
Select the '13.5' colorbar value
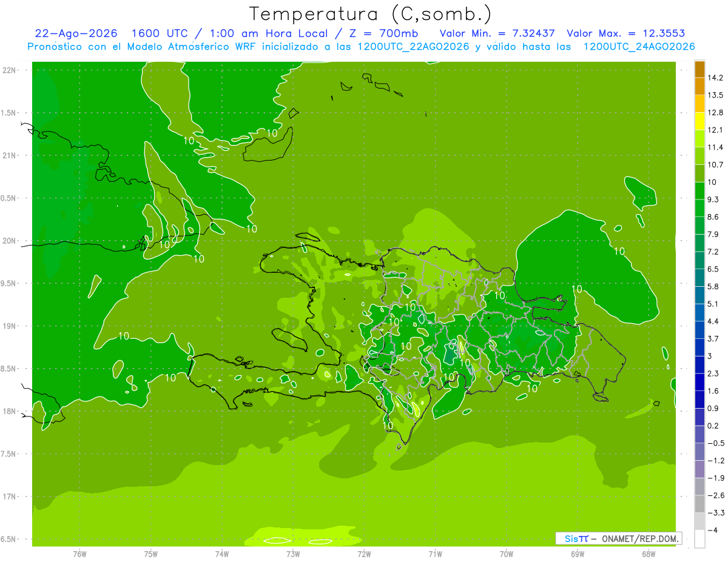715,95
